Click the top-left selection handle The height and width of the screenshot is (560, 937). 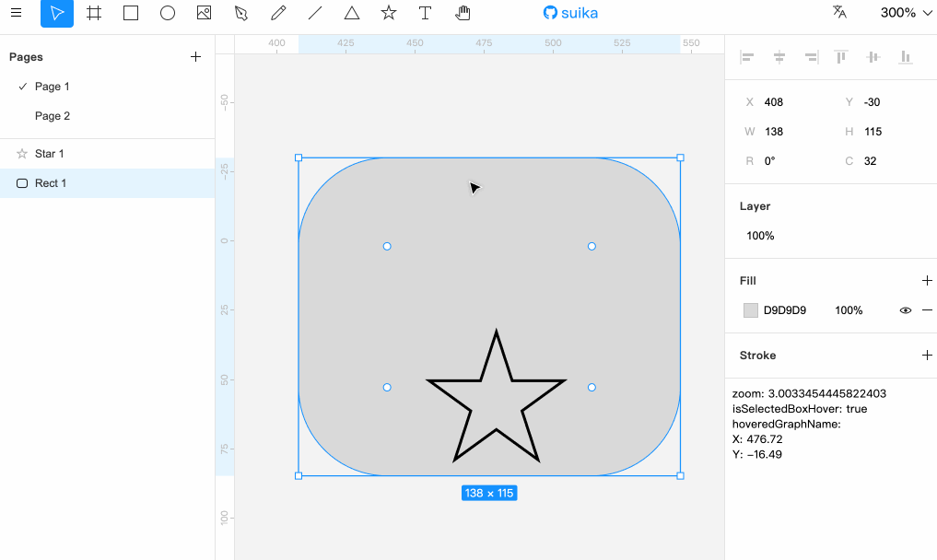[x=299, y=157]
